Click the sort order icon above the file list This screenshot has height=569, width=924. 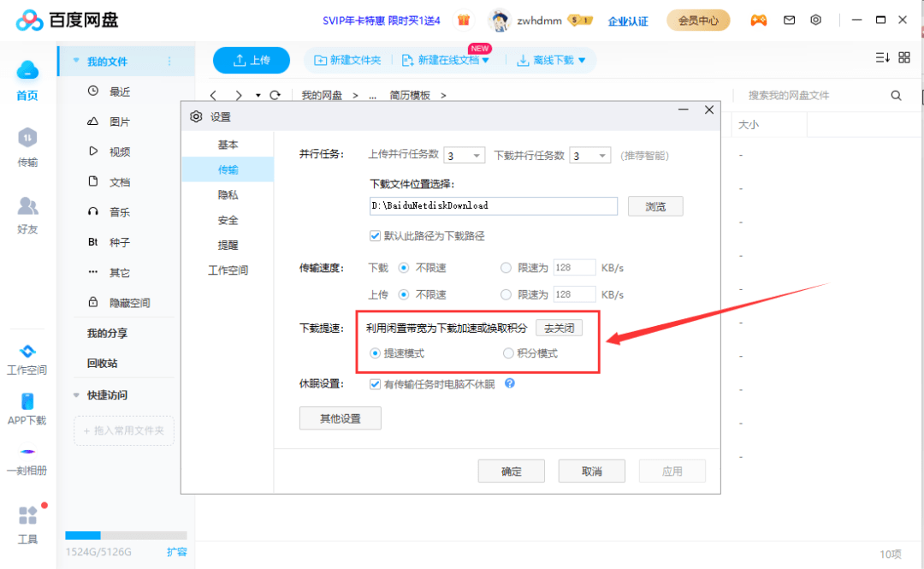coord(882,56)
